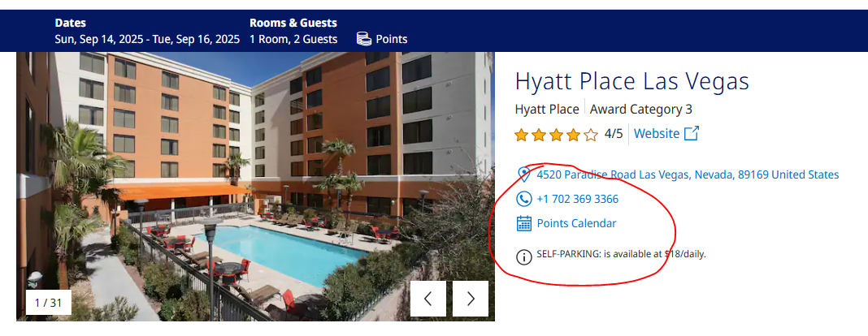The width and height of the screenshot is (868, 336).
Task: Open the 4520 Paradise Road address link
Action: pyautogui.click(x=688, y=174)
